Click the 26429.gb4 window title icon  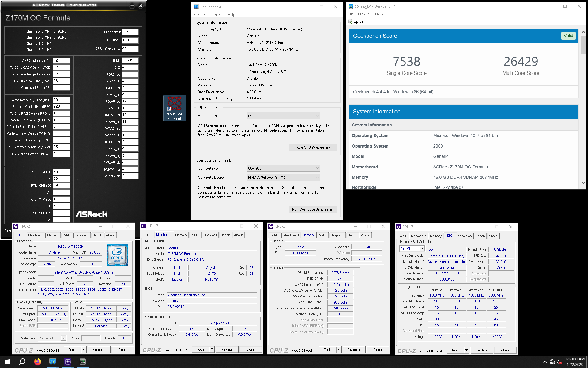coord(351,6)
